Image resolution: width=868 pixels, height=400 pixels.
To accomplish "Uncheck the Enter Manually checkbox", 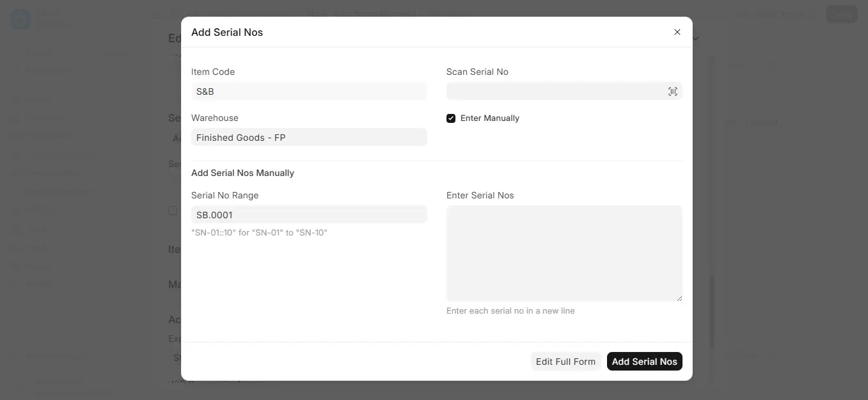I will coord(451,118).
